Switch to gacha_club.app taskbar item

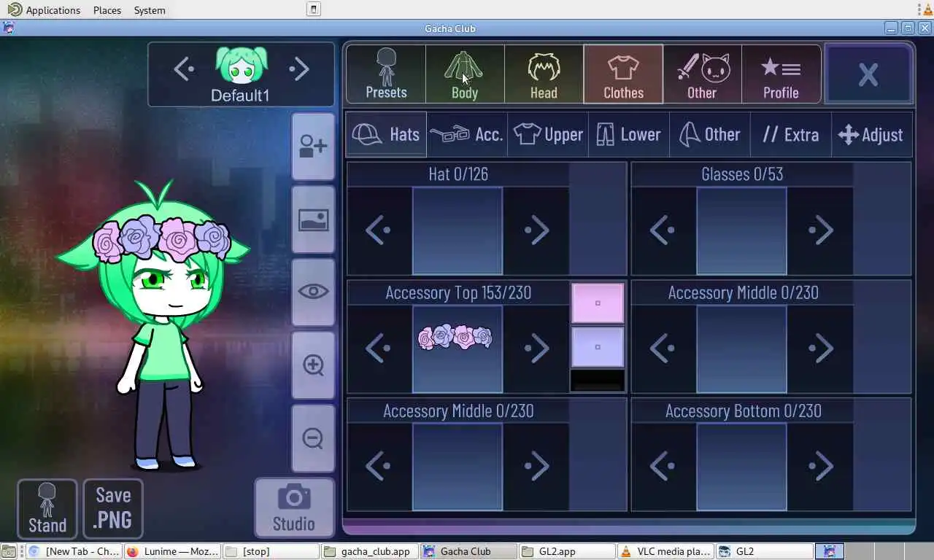pos(368,551)
